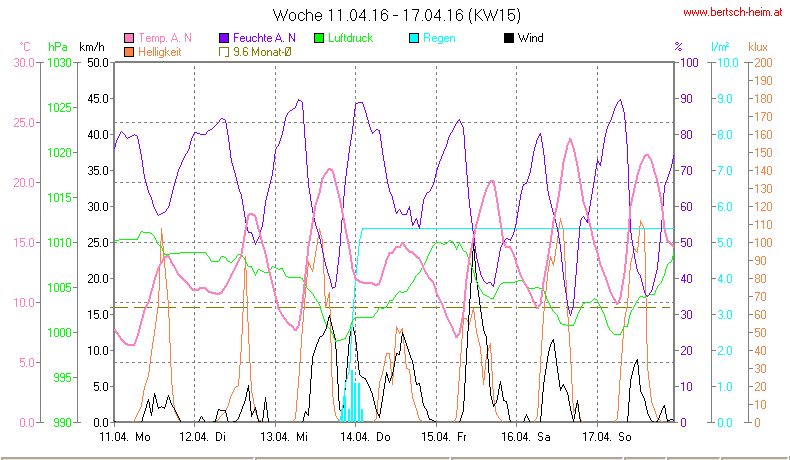Click the cyan Regen legend swatch

[x=414, y=38]
